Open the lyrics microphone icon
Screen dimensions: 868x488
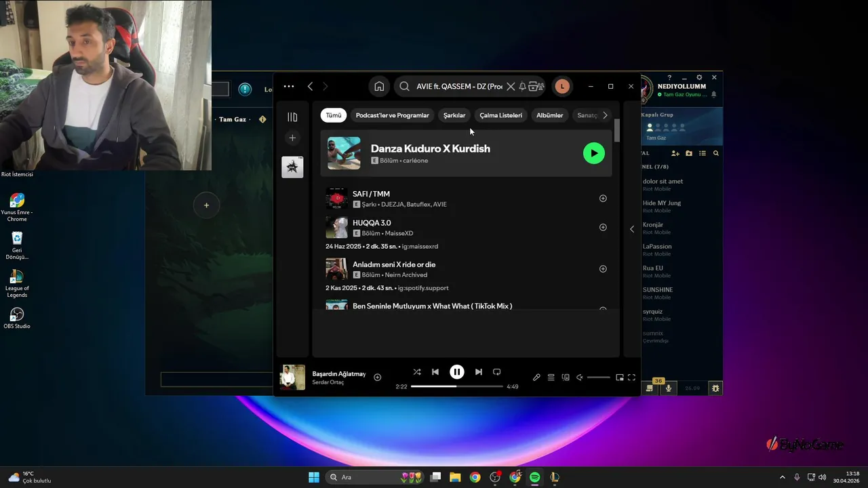click(536, 378)
